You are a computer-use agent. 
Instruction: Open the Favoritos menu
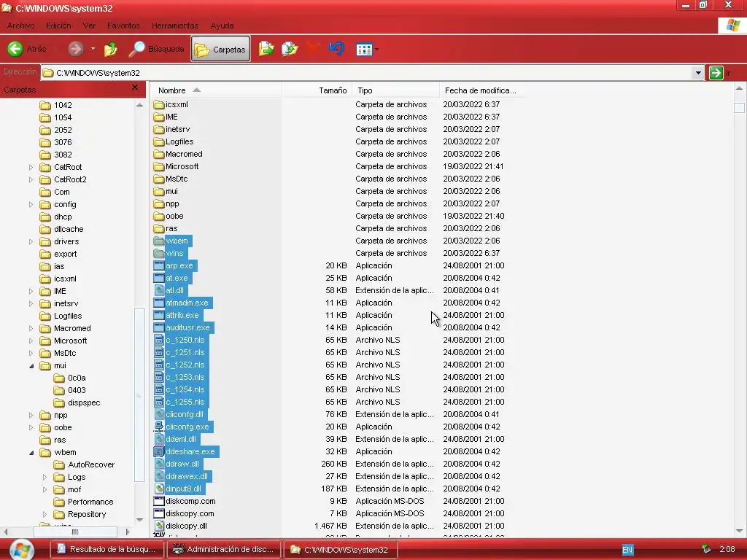[123, 26]
